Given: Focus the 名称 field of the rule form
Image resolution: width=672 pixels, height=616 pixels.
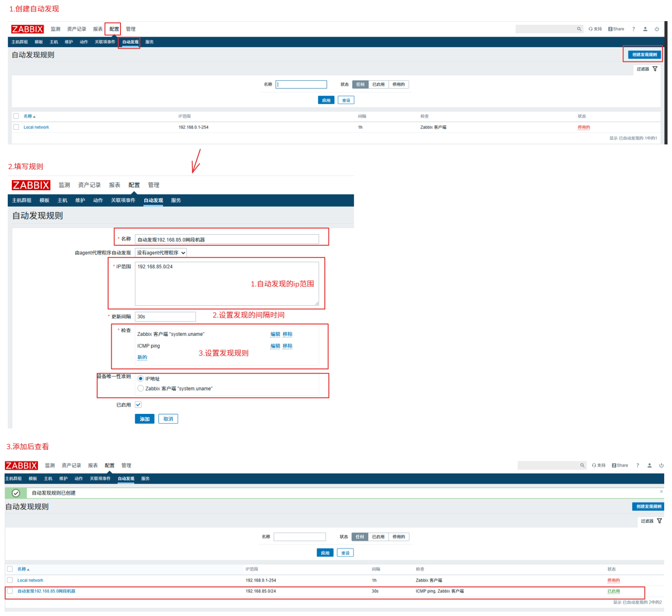Looking at the screenshot, I should [x=227, y=239].
